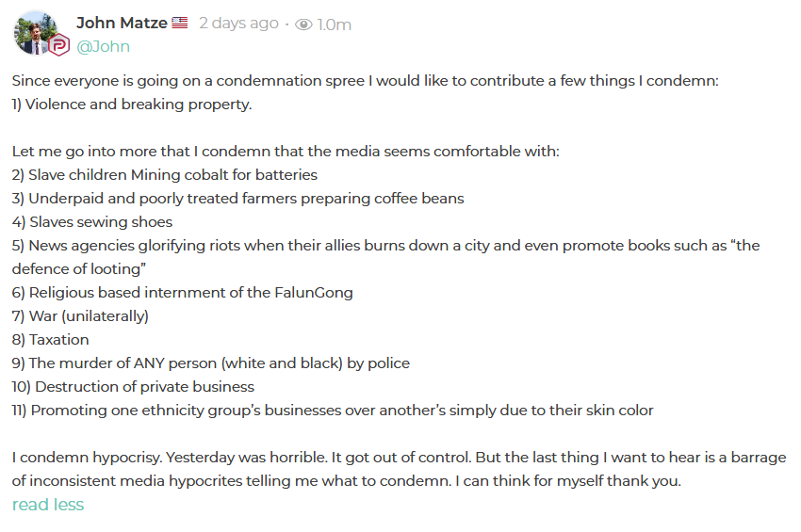Collapse the post with "read less"
The height and width of the screenshot is (532, 801).
click(48, 505)
